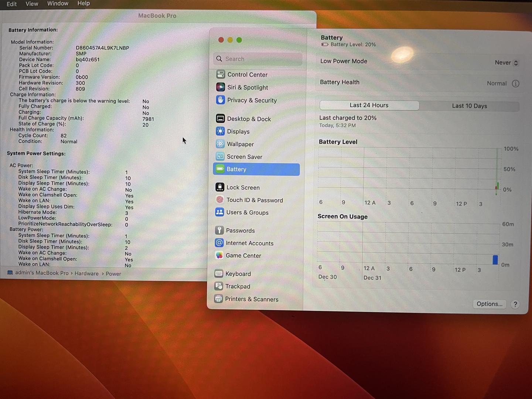
Task: Open the Users & Groups icon
Action: [x=219, y=212]
